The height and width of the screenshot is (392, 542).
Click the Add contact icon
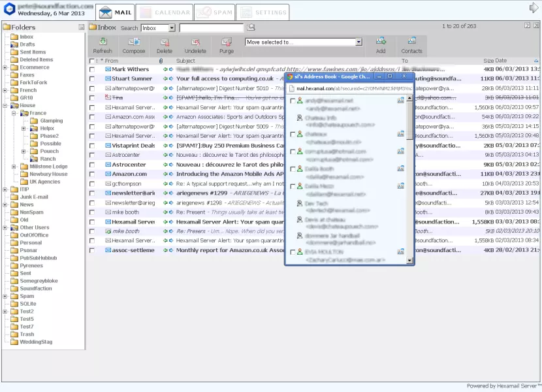[381, 44]
